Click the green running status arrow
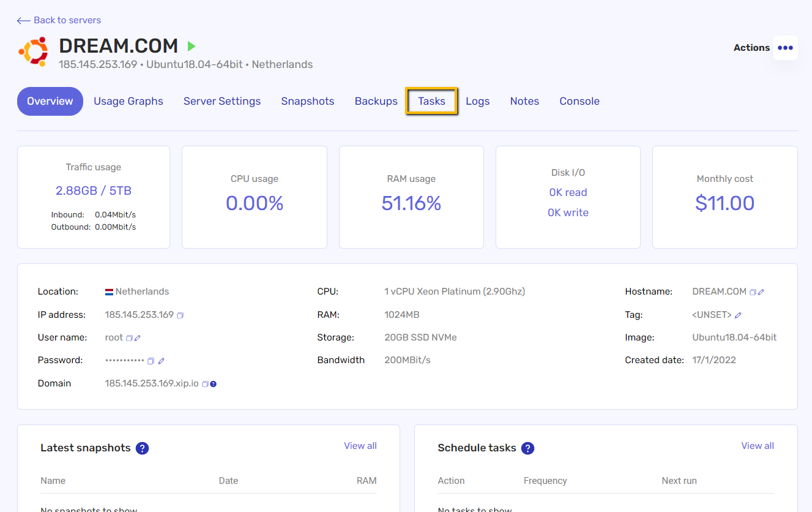812x512 pixels. [192, 46]
